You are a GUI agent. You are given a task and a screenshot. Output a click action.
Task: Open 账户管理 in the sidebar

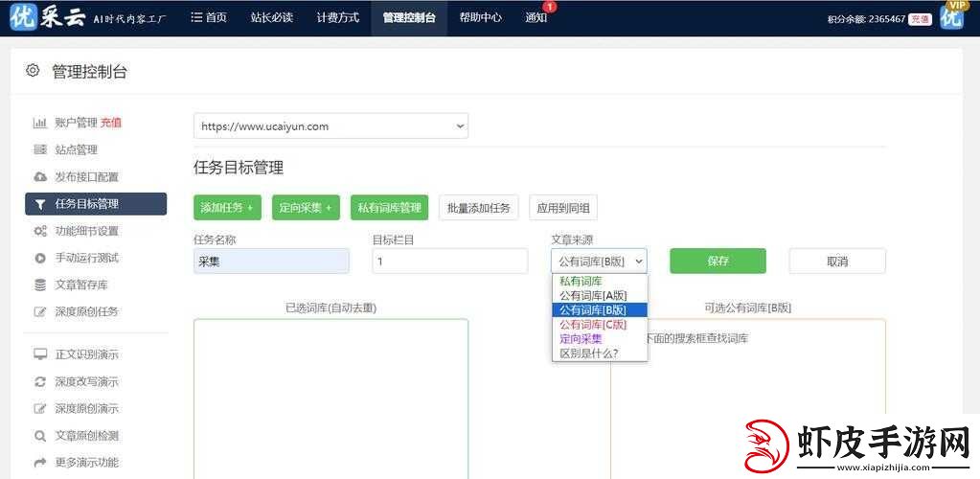(x=76, y=124)
